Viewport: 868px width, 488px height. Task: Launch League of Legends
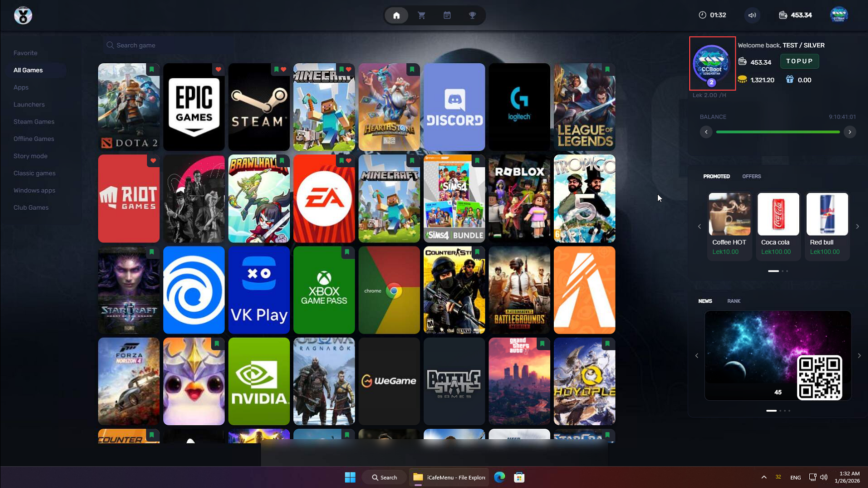tap(585, 107)
